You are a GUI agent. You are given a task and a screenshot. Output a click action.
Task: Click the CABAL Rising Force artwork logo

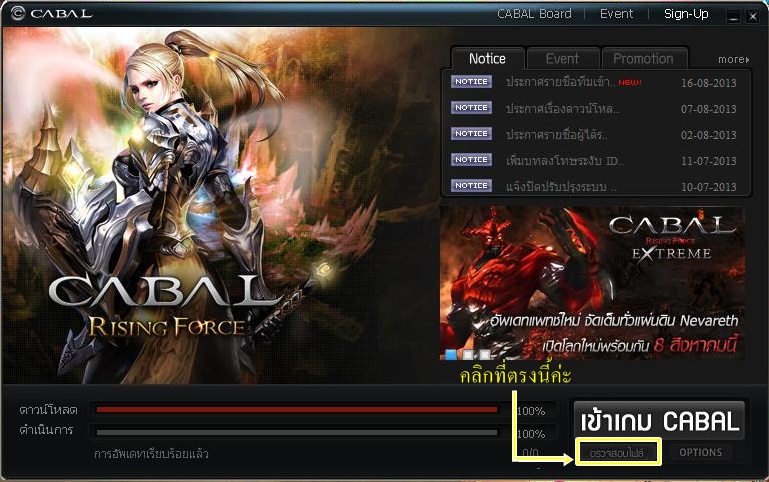(166, 305)
